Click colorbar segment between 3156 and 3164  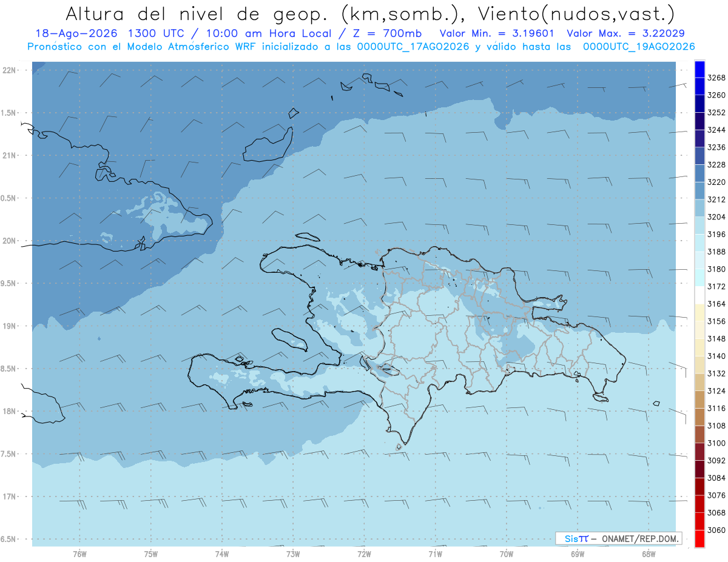pos(699,312)
